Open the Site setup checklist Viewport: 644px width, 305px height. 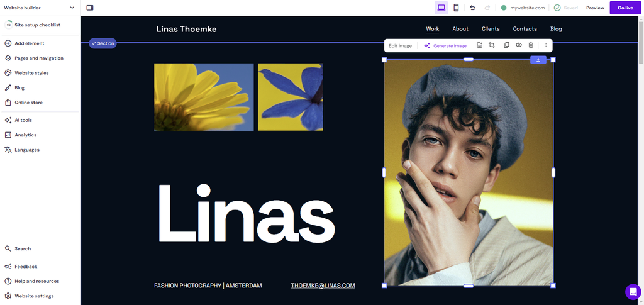click(x=37, y=25)
